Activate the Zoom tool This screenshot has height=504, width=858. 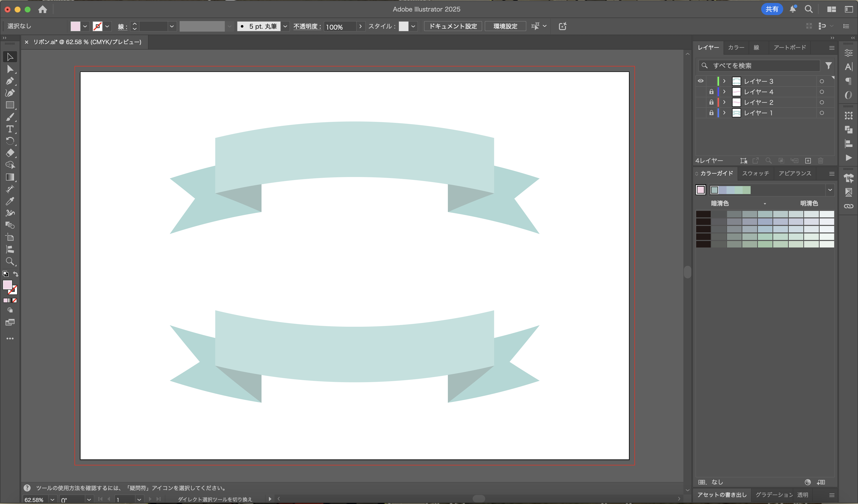[x=10, y=261]
